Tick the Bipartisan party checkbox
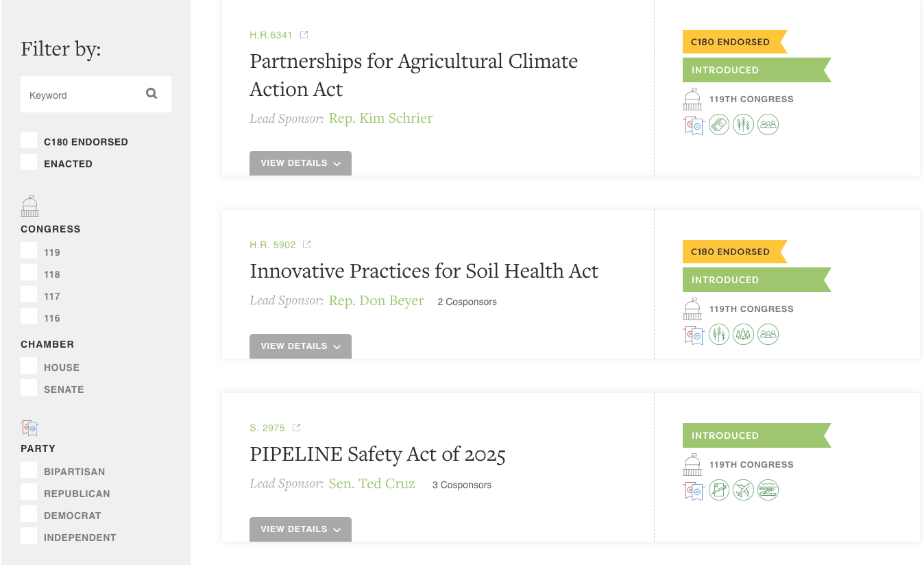924x565 pixels. tap(29, 470)
